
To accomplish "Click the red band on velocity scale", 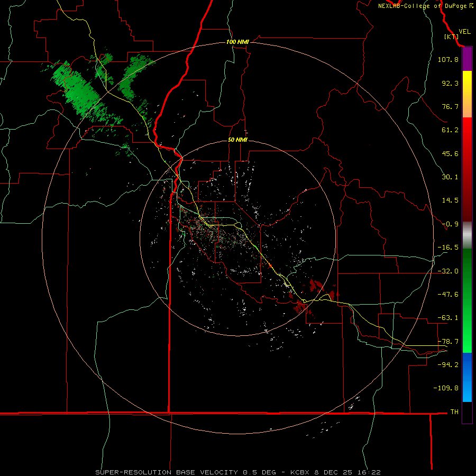I will tap(467, 169).
